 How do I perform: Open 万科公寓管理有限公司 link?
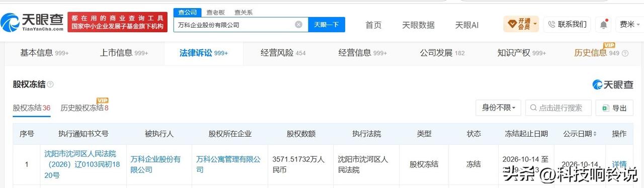point(229,164)
